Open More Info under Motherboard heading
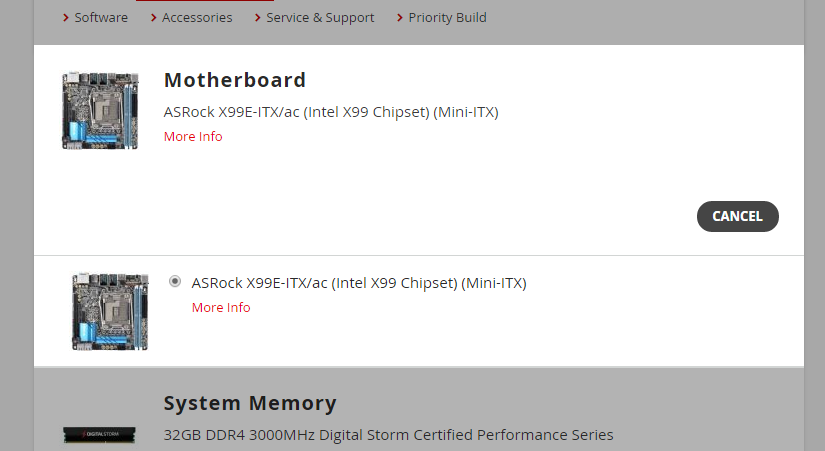 pyautogui.click(x=193, y=136)
